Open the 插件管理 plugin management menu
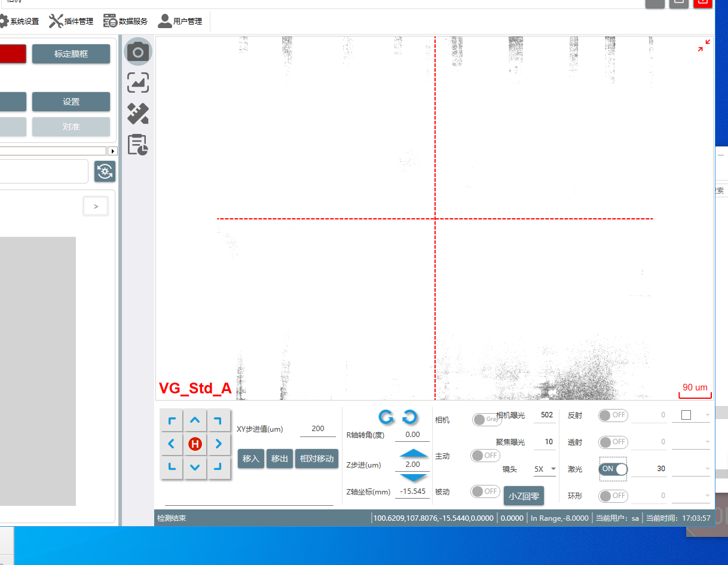Image resolution: width=728 pixels, height=565 pixels. point(71,22)
